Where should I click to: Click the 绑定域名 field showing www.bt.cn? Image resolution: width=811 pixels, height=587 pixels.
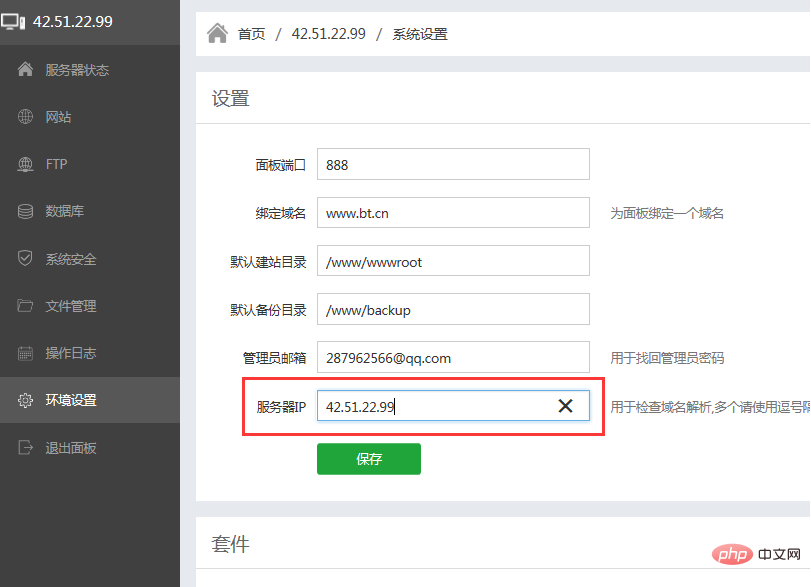pos(453,213)
